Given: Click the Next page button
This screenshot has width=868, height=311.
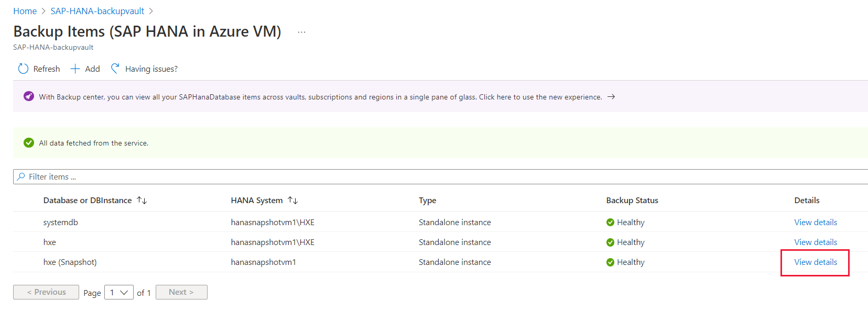Looking at the screenshot, I should tap(181, 292).
